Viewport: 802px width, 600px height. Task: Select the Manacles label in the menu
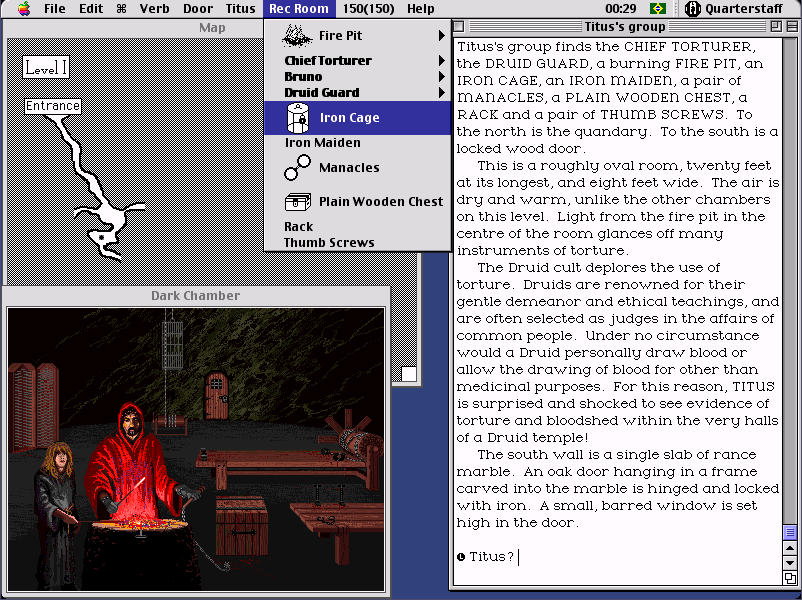(x=349, y=168)
